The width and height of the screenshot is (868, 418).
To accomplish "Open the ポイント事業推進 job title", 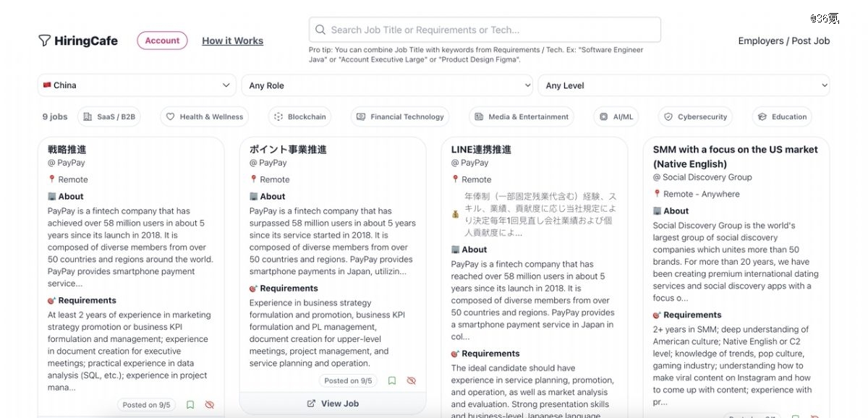I will (288, 150).
